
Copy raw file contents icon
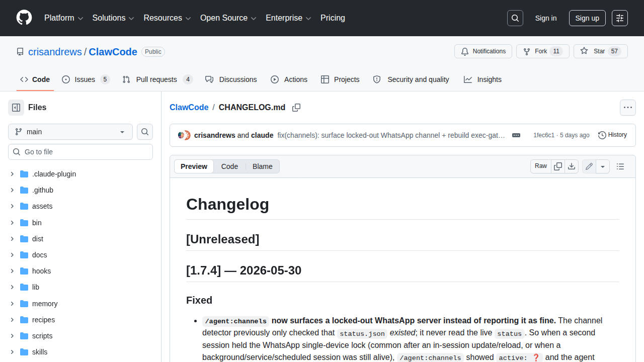(558, 166)
